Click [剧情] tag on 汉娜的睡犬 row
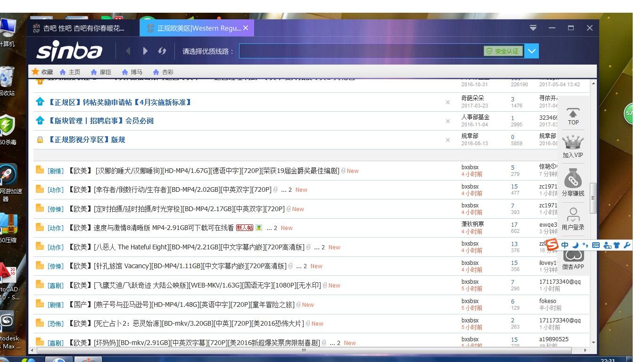The image size is (644, 362). click(x=56, y=171)
